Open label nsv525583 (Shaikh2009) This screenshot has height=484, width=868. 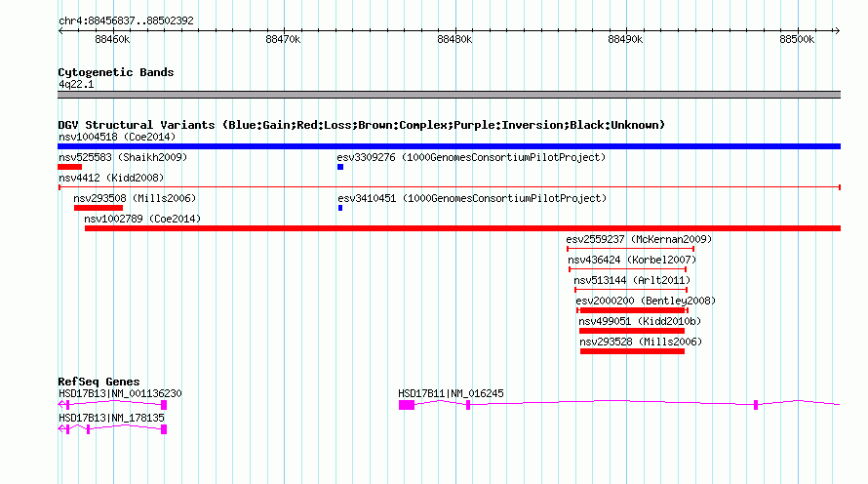pos(123,157)
